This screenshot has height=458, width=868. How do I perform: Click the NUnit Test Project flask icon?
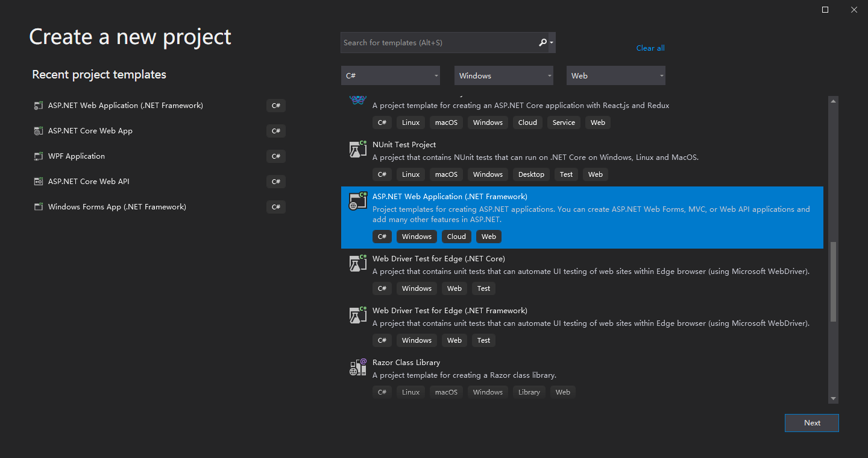pos(357,149)
